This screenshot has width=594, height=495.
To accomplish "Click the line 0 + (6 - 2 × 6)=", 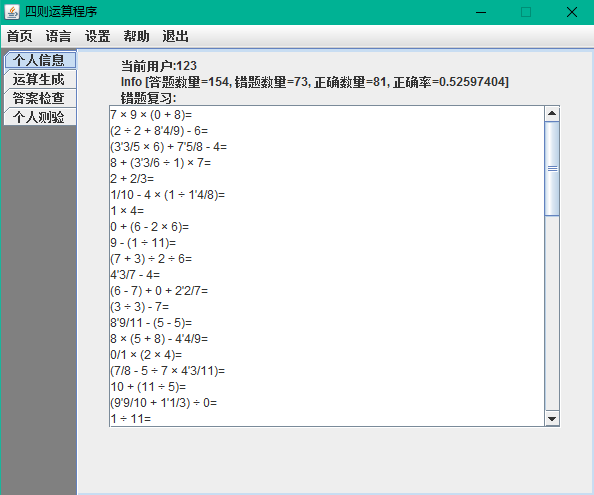I will (150, 227).
